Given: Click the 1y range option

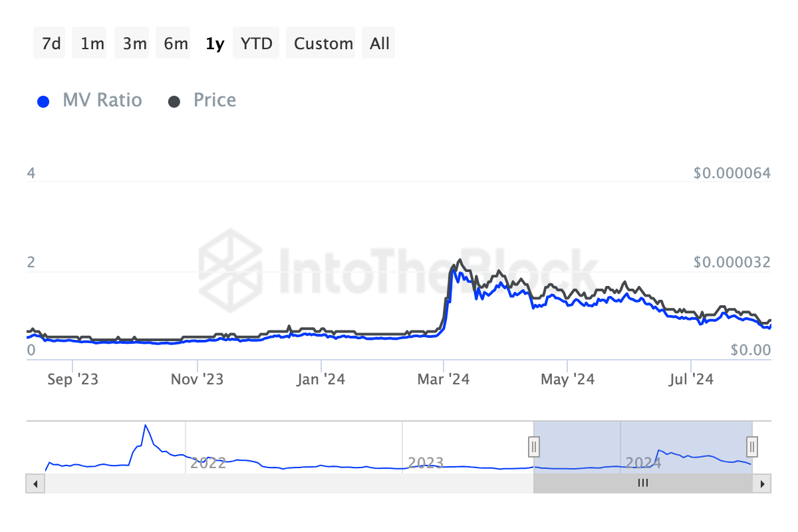Looking at the screenshot, I should [x=215, y=44].
